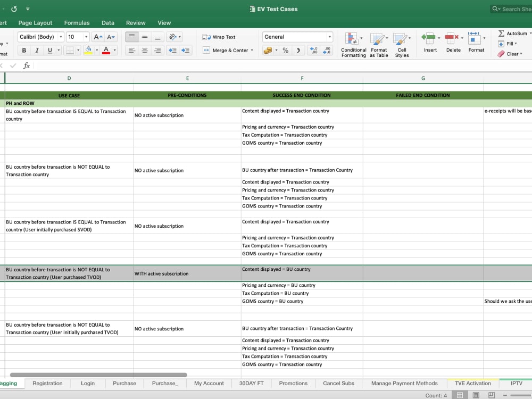Screen dimensions: 532x399
Task: Click the formula bar input
Action: (281, 65)
